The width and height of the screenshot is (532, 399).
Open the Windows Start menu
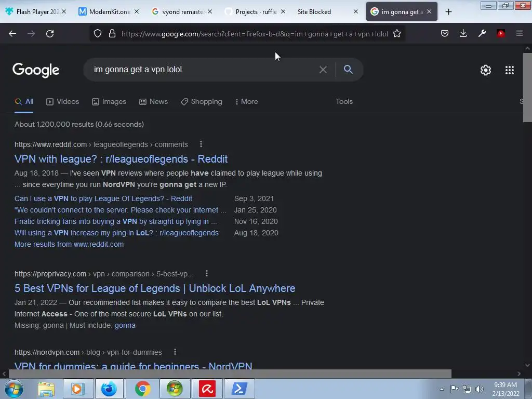14,389
